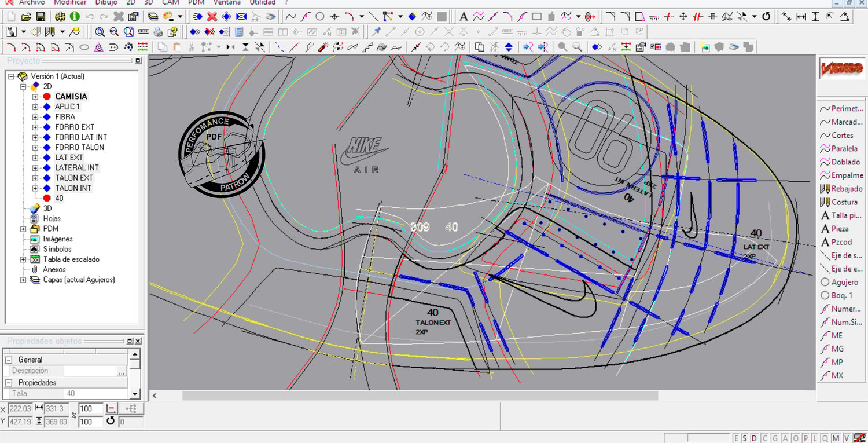Click the grey X delete icon
This screenshot has height=443, width=868.
click(119, 16)
